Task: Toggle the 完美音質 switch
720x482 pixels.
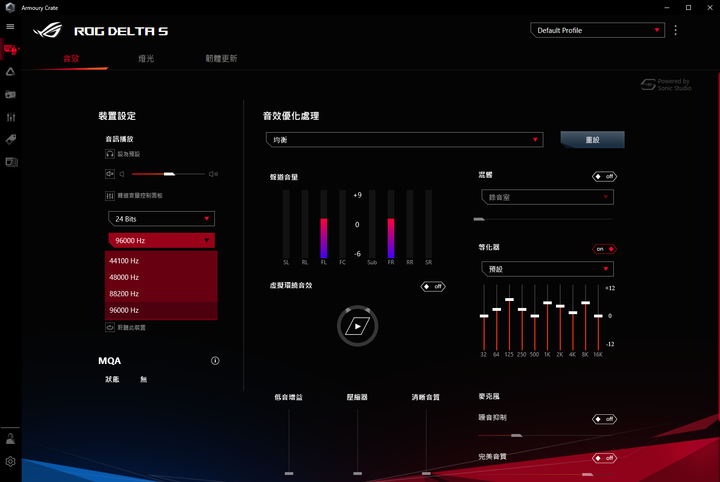Action: coord(604,458)
